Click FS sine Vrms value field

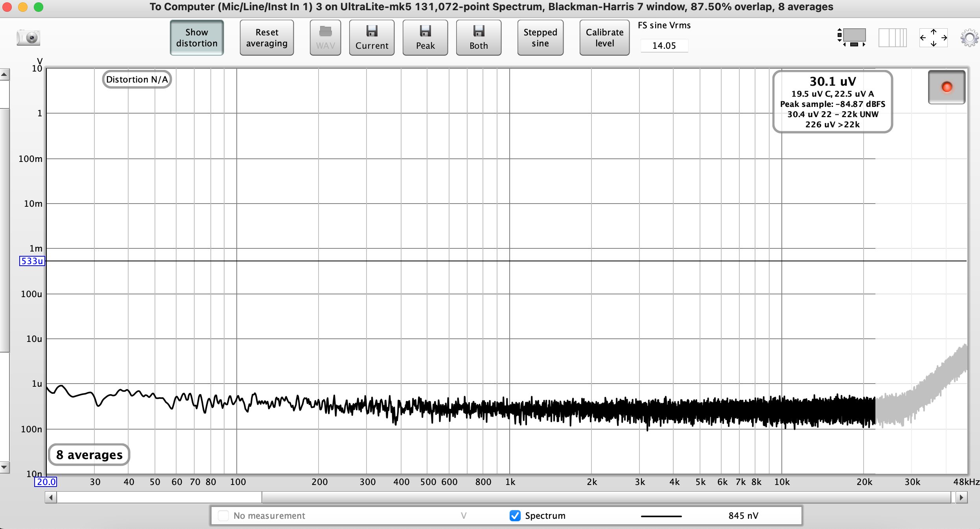(664, 46)
